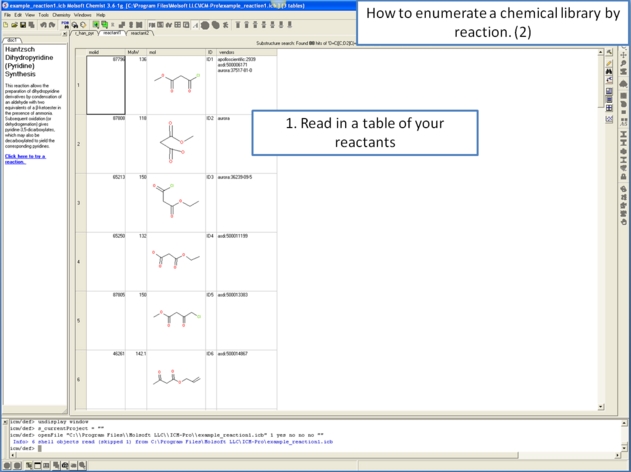Click the green table icon in the toolbar
Viewport: 631px width, 472px height.
point(97,25)
